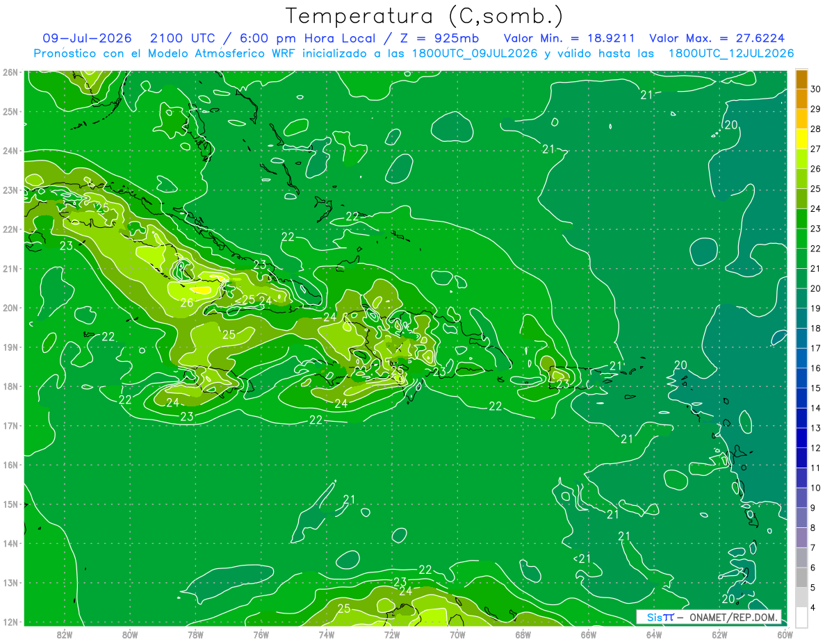This screenshot has height=644, width=834.
Task: Click the "26N" latitude axis label
Action: (x=10, y=72)
